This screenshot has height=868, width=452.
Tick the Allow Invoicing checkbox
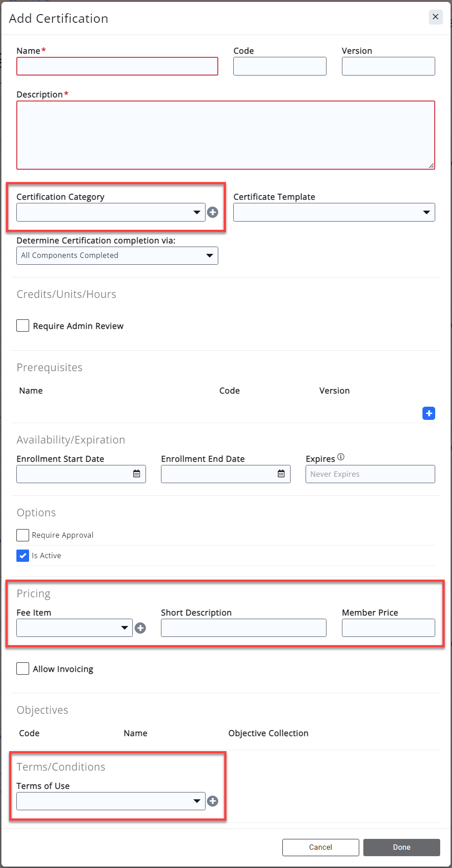point(23,669)
